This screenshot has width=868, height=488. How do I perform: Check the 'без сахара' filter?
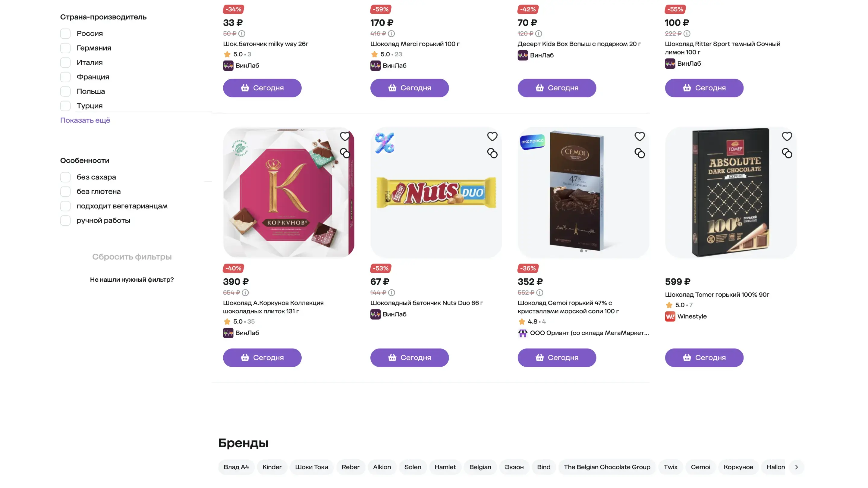[x=65, y=177]
